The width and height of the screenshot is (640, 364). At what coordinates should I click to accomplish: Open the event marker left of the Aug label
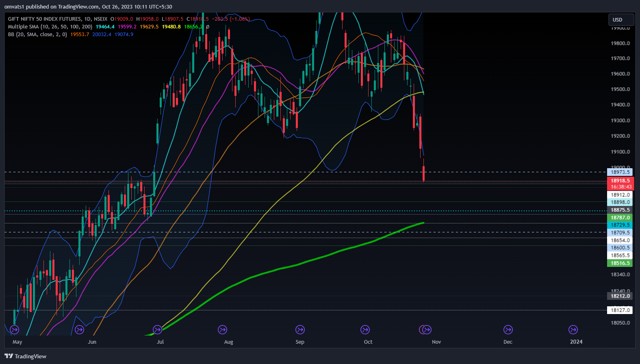click(x=222, y=329)
